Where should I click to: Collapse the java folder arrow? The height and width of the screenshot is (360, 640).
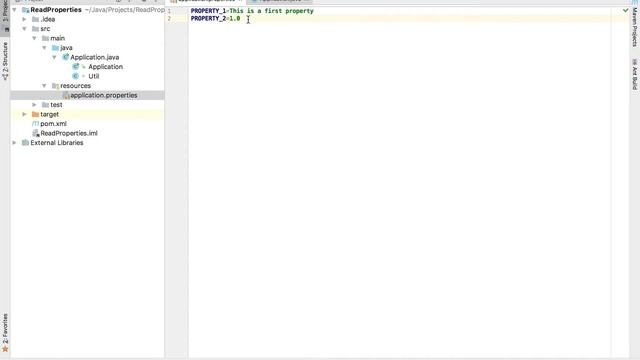pos(44,48)
